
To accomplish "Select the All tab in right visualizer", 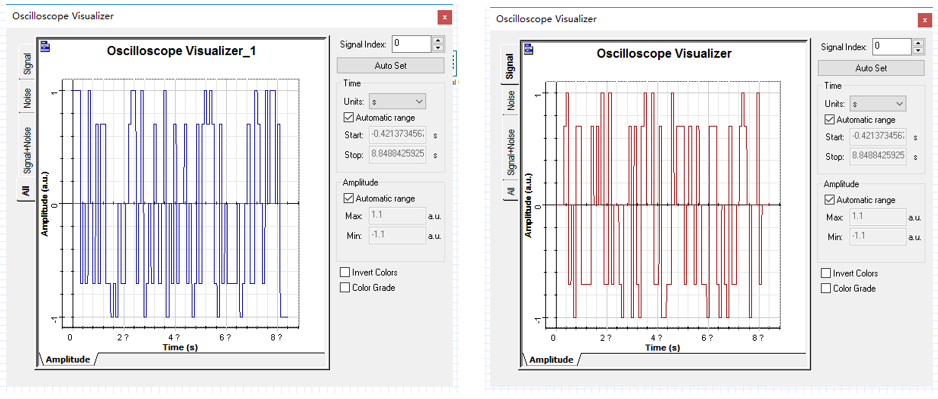I will point(510,191).
